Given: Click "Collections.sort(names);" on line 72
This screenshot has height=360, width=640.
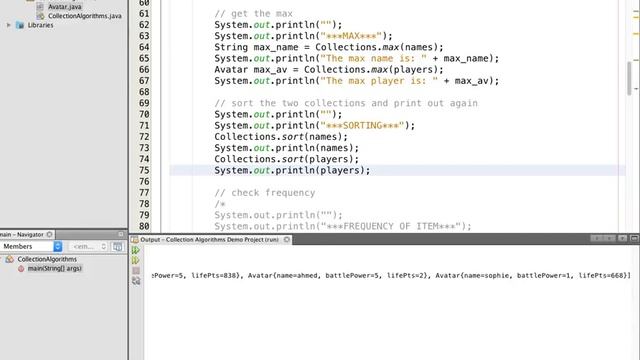Looking at the screenshot, I should pos(281,137).
